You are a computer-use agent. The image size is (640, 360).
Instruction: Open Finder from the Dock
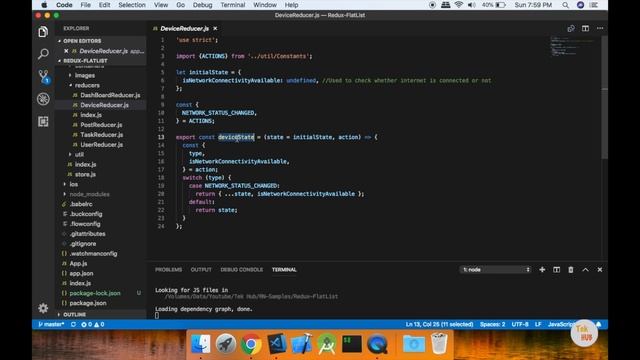click(x=201, y=344)
